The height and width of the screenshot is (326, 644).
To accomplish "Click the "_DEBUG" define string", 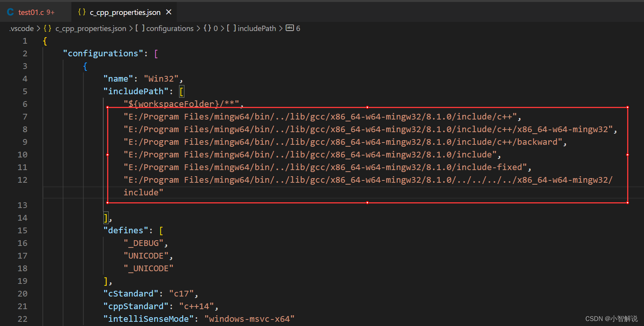I will pyautogui.click(x=143, y=243).
